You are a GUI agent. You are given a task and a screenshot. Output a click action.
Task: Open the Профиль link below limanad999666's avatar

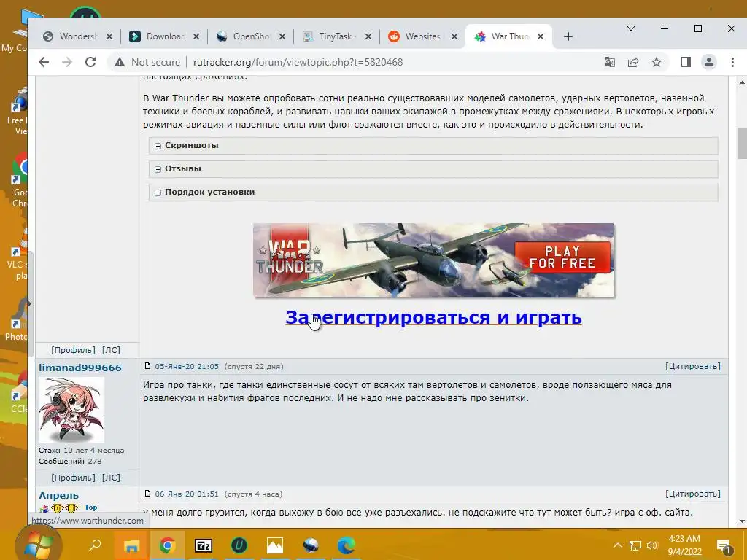(73, 478)
